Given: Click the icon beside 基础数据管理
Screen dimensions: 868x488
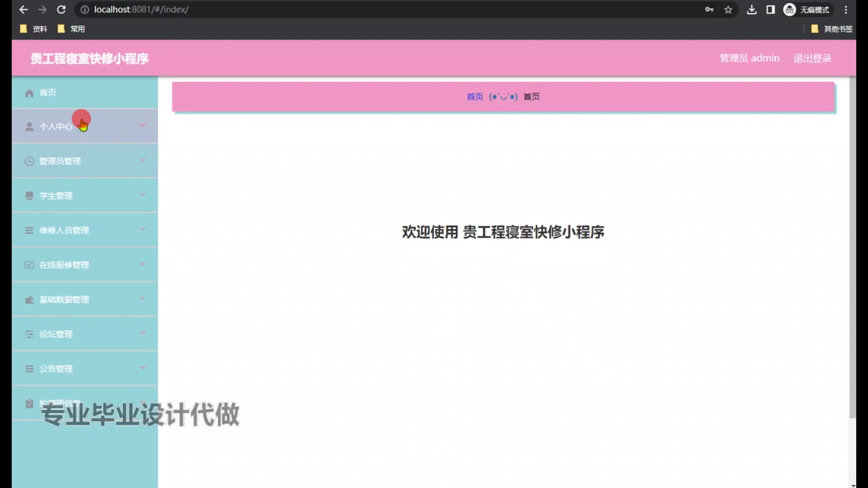Looking at the screenshot, I should point(29,300).
